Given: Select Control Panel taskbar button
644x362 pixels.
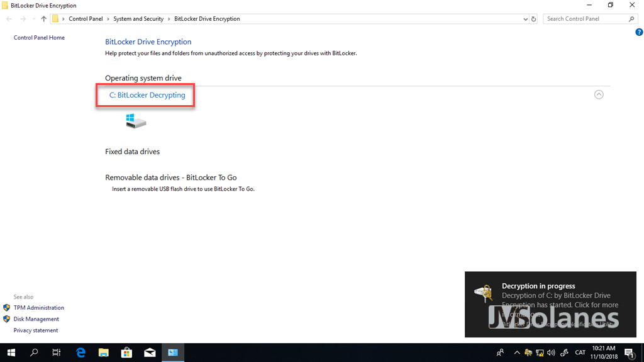Looking at the screenshot, I should (x=172, y=353).
